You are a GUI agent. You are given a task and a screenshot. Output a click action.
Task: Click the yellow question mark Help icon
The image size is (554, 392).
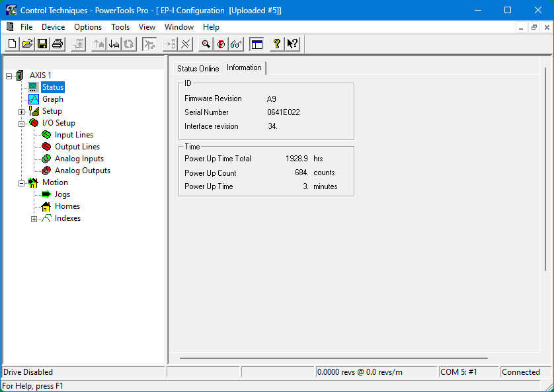[x=277, y=44]
